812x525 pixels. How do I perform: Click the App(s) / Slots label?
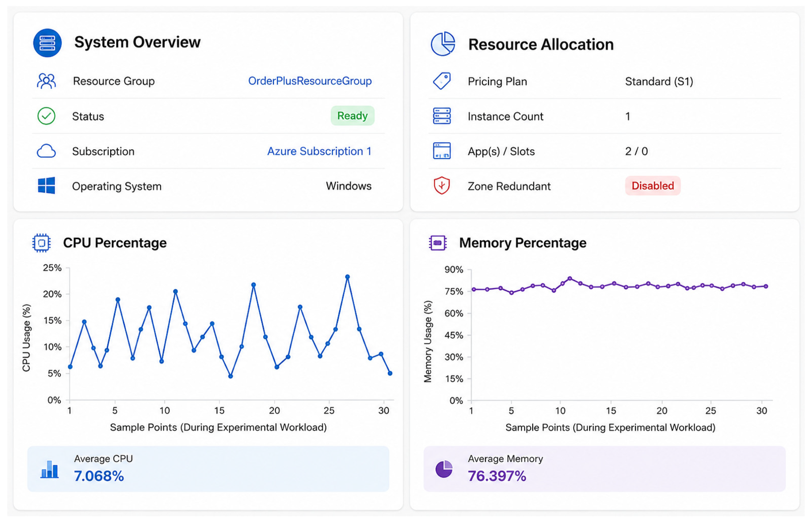click(501, 151)
